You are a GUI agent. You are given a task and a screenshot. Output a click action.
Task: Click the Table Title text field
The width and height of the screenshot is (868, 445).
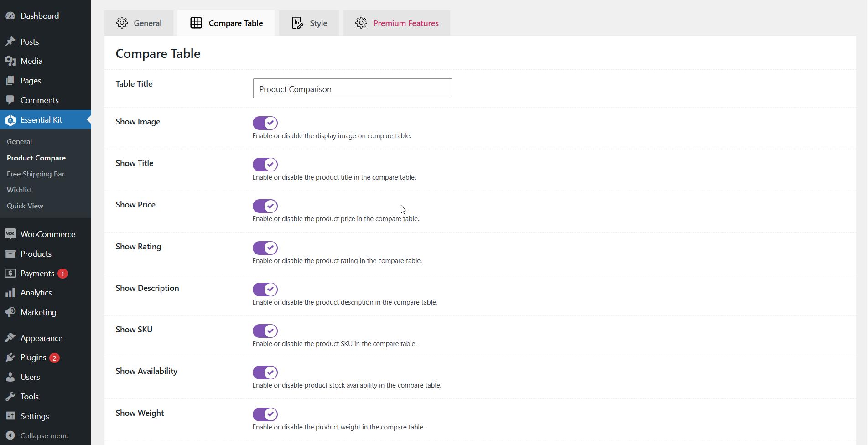click(x=352, y=89)
